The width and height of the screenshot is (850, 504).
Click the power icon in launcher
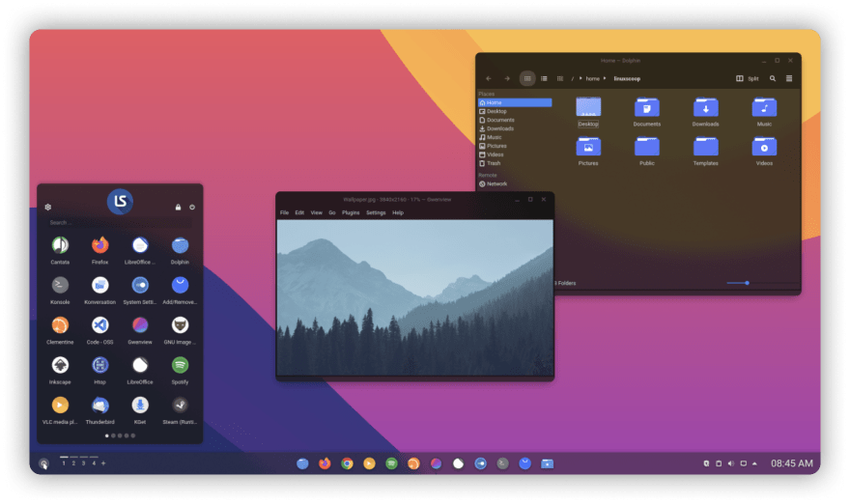pos(192,207)
